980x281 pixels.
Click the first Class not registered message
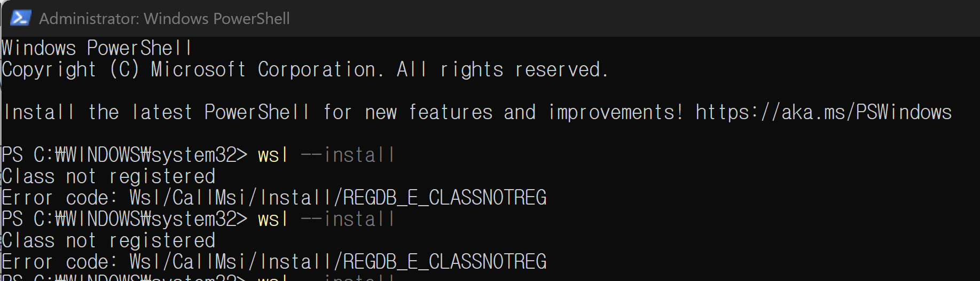tap(108, 176)
